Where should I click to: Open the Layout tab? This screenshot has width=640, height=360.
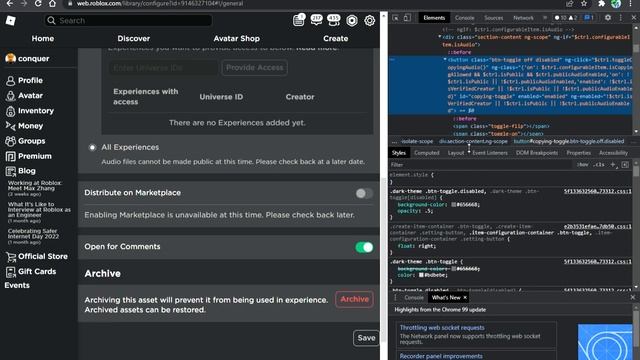[x=456, y=153]
